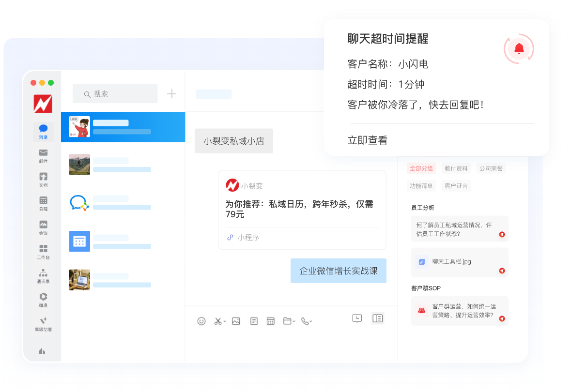The height and width of the screenshot is (392, 571).
Task: Open the 高级功能 advanced features icon
Action: (x=43, y=324)
